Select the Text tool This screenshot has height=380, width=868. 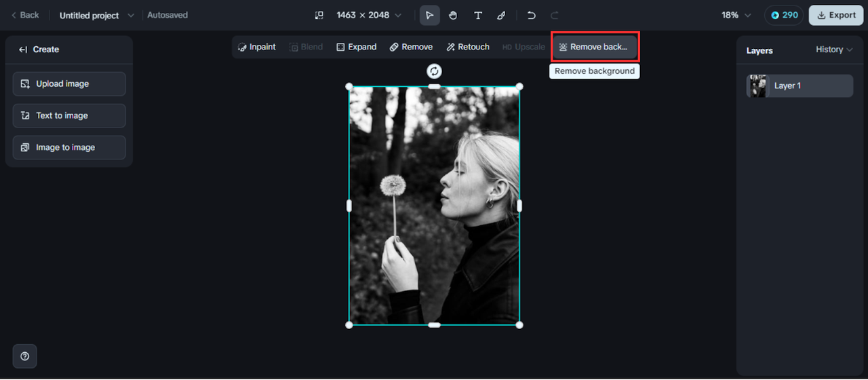pos(477,15)
